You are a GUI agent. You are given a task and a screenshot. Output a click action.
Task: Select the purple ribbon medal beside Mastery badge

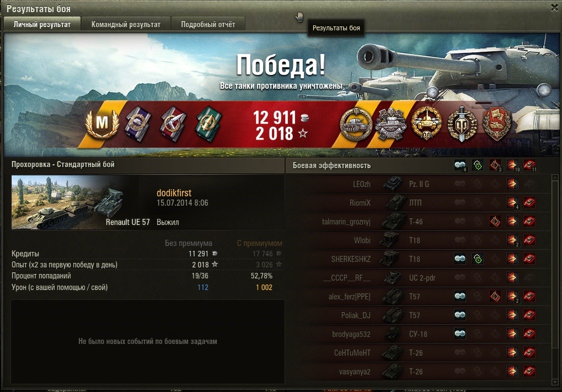pos(138,124)
